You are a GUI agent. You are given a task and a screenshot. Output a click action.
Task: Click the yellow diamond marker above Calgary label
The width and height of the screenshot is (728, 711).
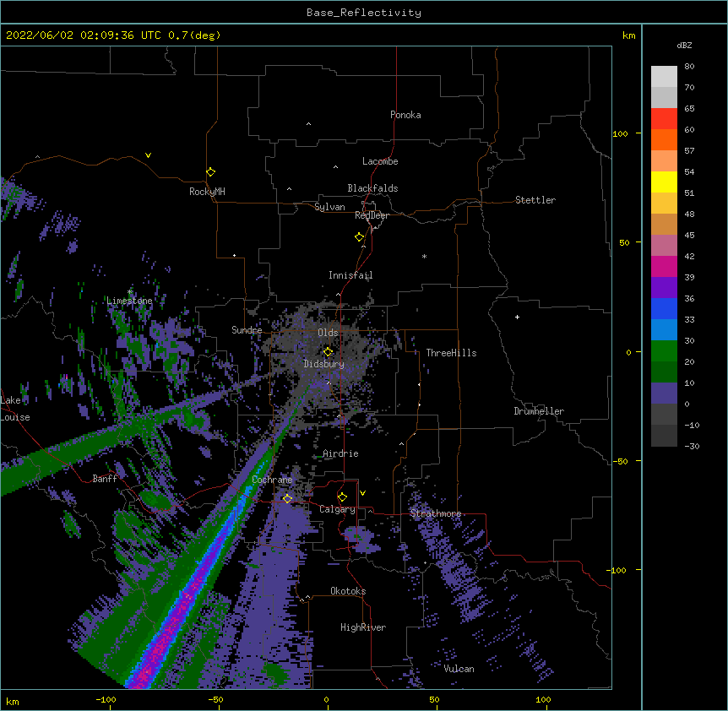click(342, 497)
